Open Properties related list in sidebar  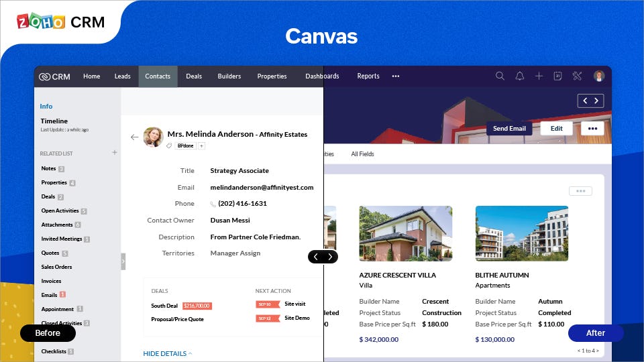(x=54, y=182)
